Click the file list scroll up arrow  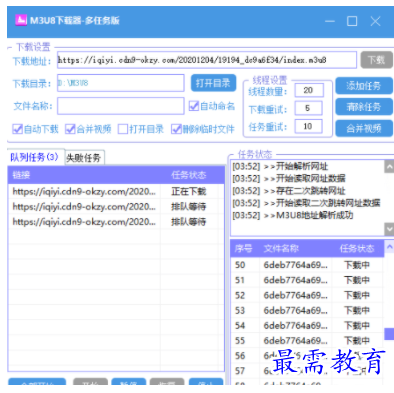point(389,247)
